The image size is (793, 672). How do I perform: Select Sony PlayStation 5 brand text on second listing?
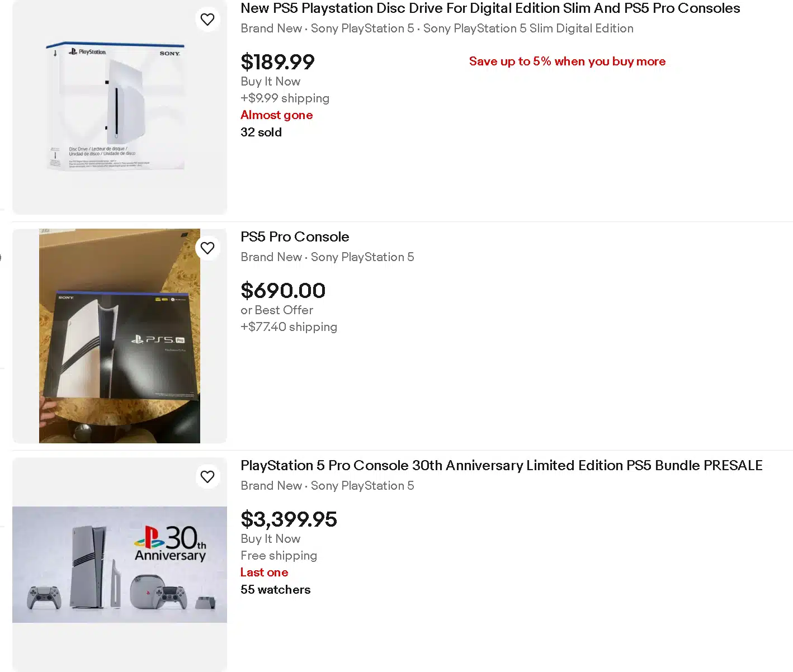(362, 257)
